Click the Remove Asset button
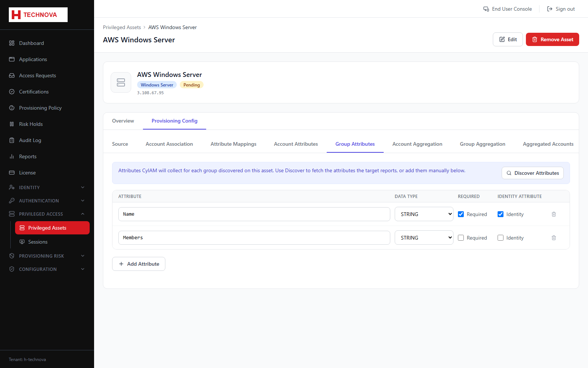The width and height of the screenshot is (588, 368). click(552, 39)
